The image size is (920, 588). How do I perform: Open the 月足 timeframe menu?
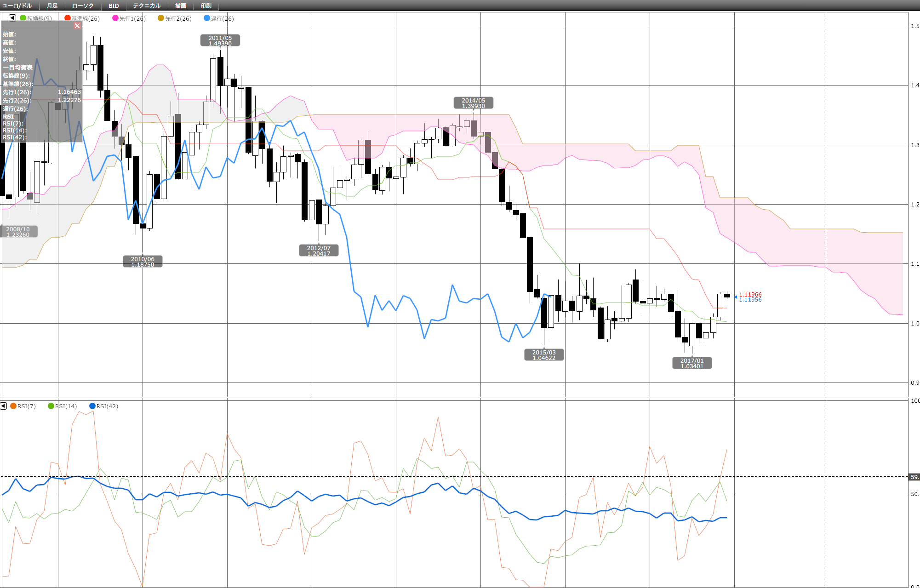tap(52, 6)
